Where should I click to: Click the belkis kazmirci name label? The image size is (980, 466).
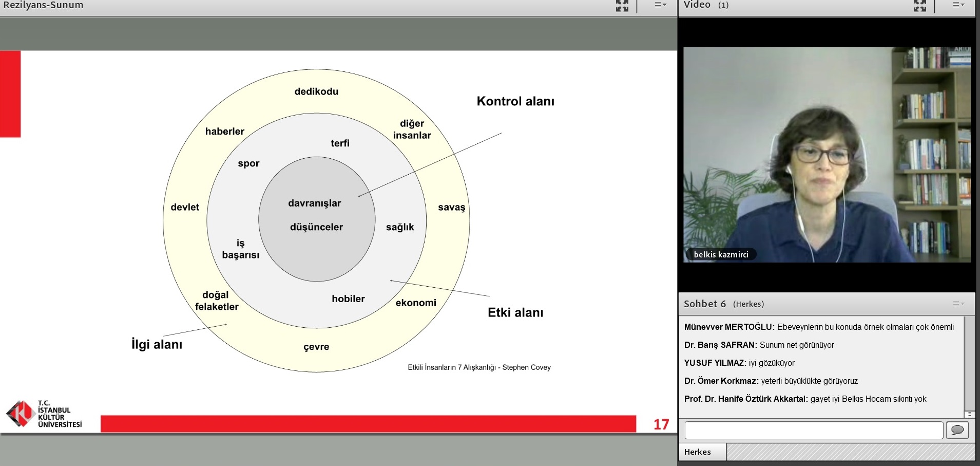point(721,254)
